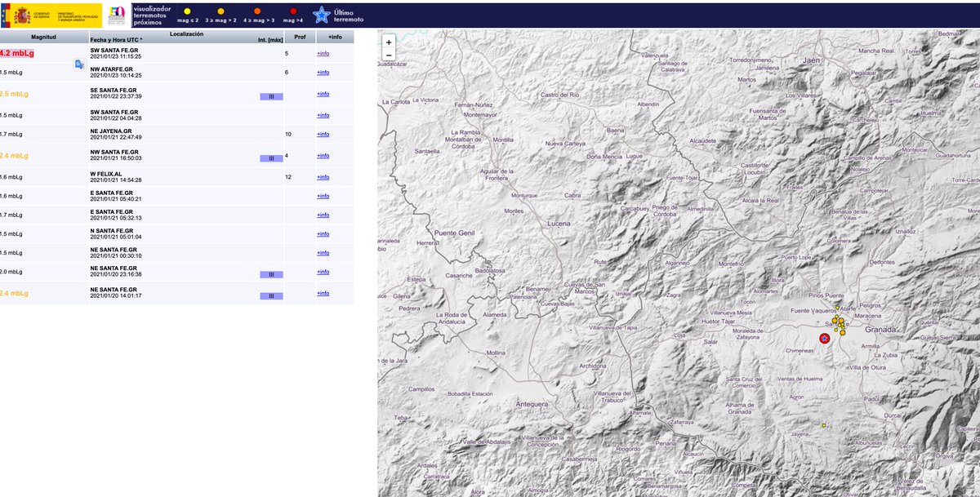Click the Antequera town label on map
The width and height of the screenshot is (980, 497).
point(531,404)
